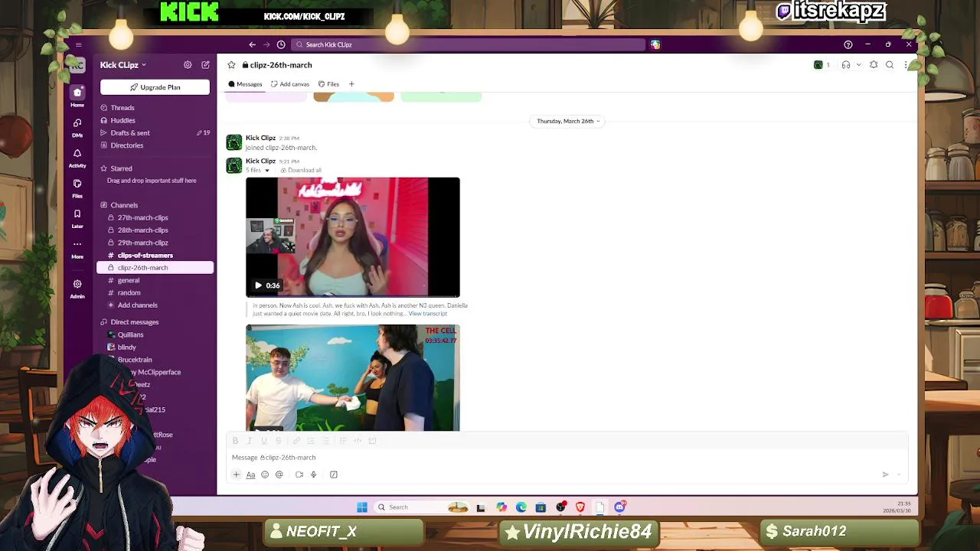980x551 pixels.
Task: Expand huddle options chevron
Action: [858, 65]
